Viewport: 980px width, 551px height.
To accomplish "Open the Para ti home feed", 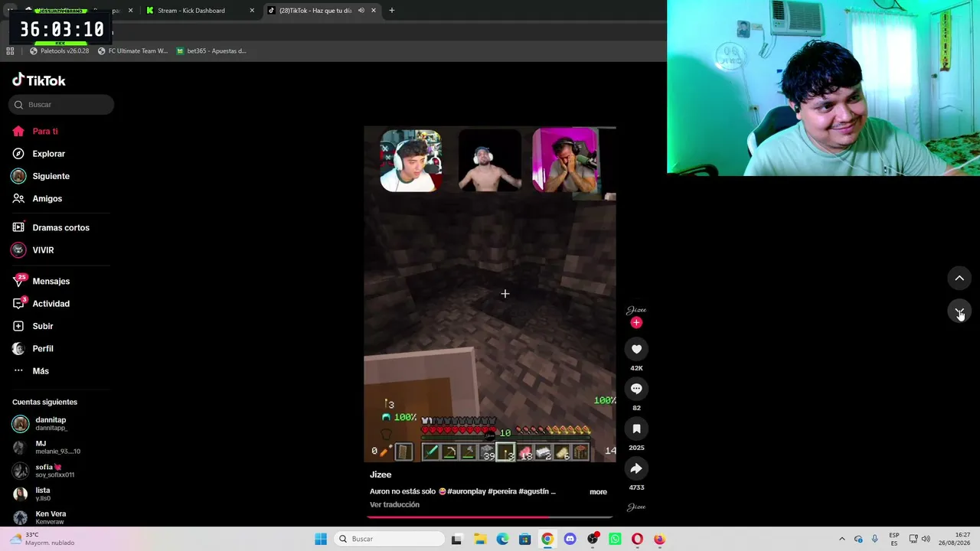I will tap(35, 132).
